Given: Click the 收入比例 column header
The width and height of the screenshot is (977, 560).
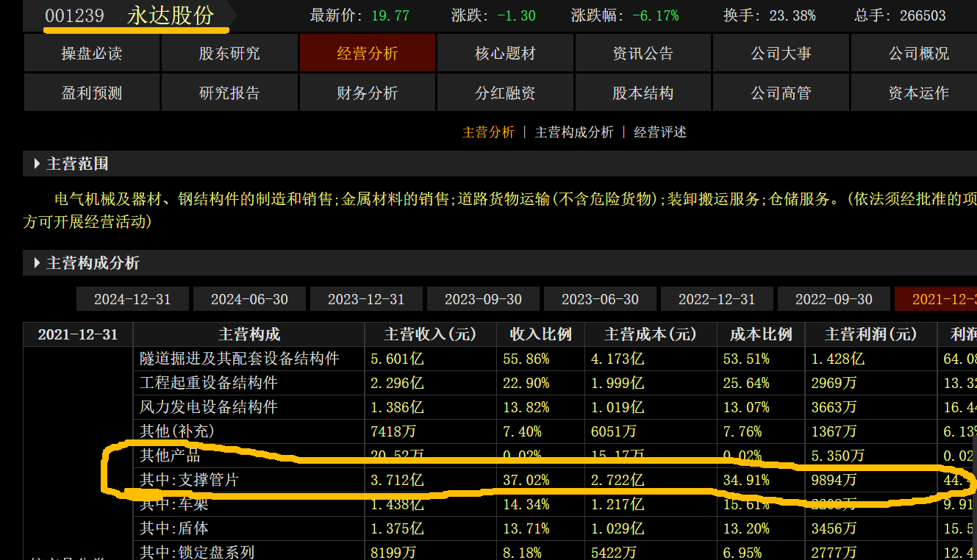Looking at the screenshot, I should tap(540, 334).
